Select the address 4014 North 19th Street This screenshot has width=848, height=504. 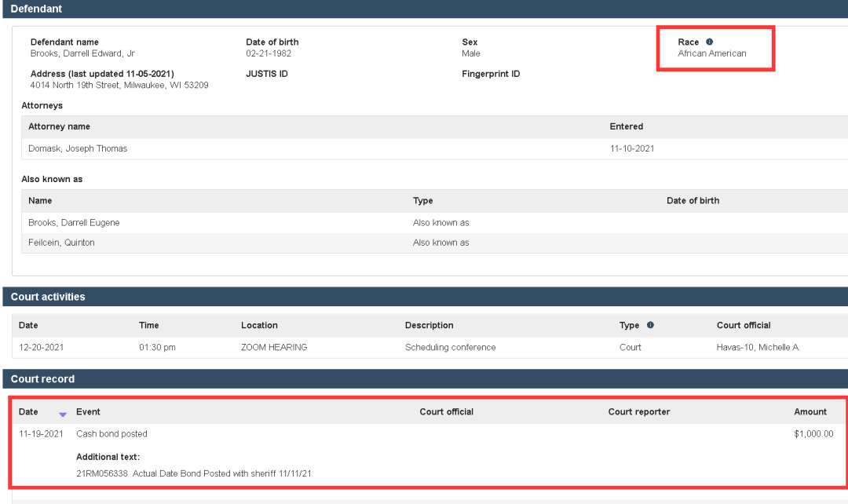coord(119,86)
